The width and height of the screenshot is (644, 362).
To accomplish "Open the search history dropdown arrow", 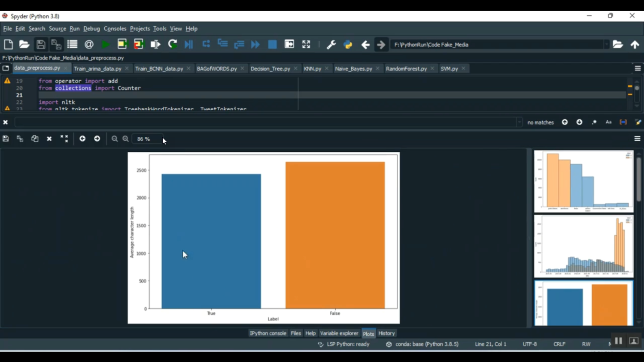I will pyautogui.click(x=519, y=122).
